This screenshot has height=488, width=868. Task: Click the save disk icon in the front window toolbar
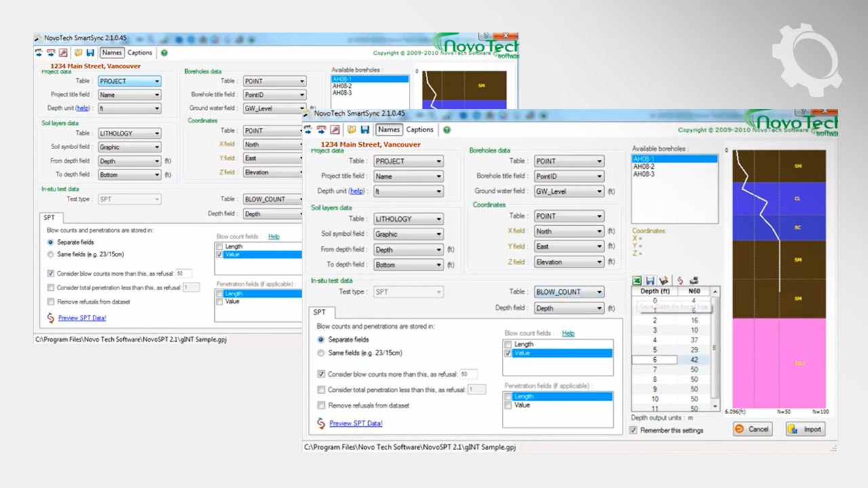click(x=365, y=129)
